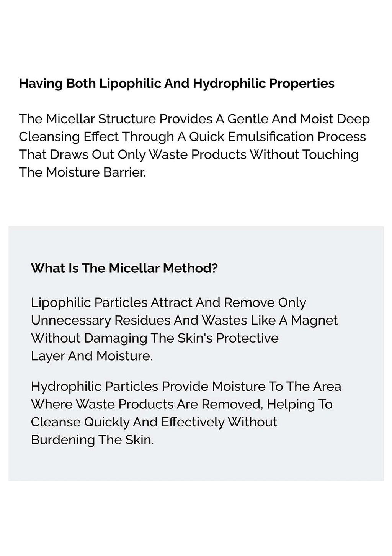Click the line starting 'Hydrophilic Particles Provide Moisture'
Screen dimensions: 392x556
186,386
